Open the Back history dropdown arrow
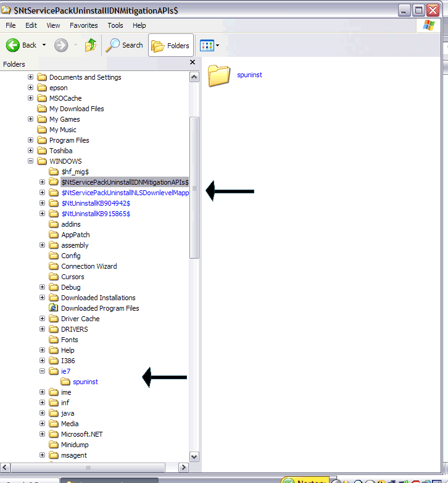This screenshot has height=483, width=448. tap(44, 45)
